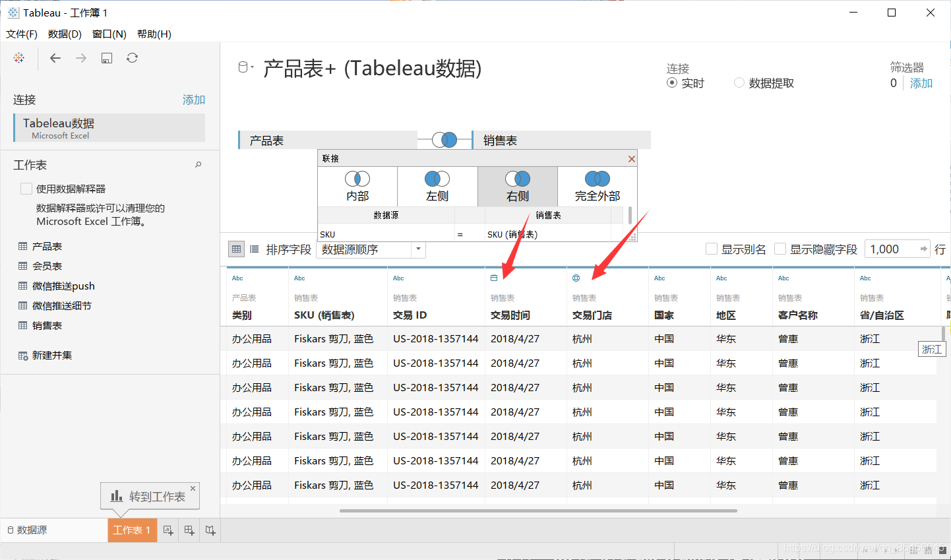Search sheets with the magnifier icon
Viewport: 951px width, 560px height.
click(x=198, y=165)
